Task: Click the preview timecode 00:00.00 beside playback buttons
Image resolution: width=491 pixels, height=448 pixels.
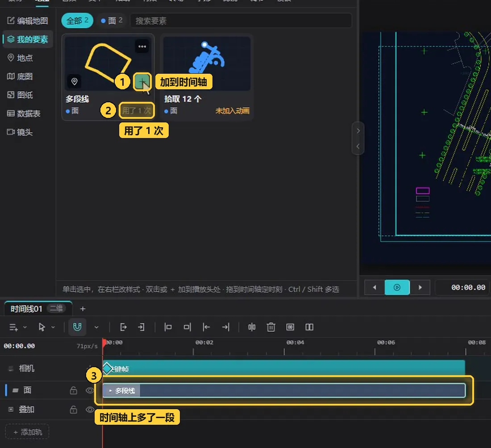Action: point(468,287)
